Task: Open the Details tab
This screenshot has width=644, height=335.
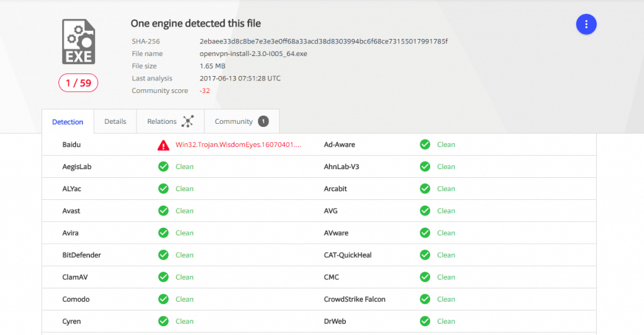Action: tap(115, 121)
